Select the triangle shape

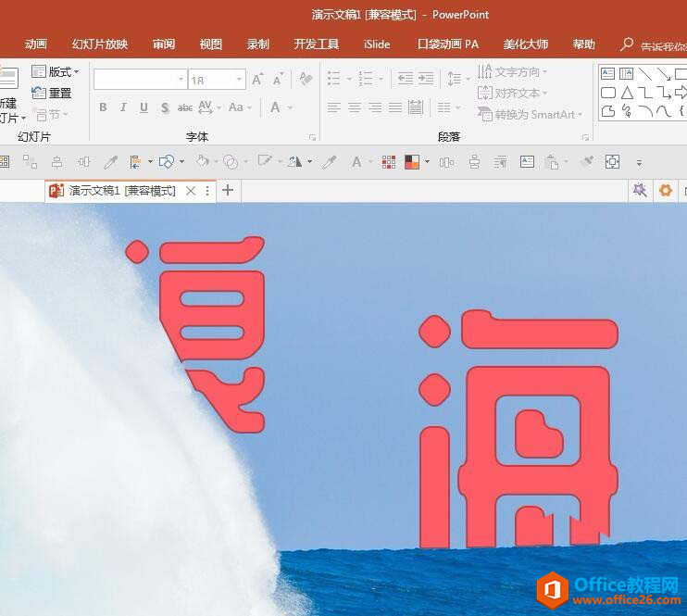click(x=627, y=93)
